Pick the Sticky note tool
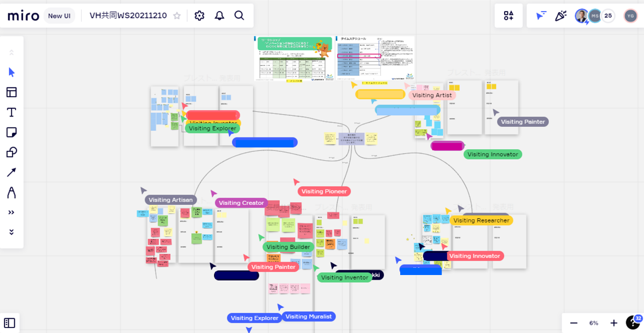 click(x=12, y=133)
